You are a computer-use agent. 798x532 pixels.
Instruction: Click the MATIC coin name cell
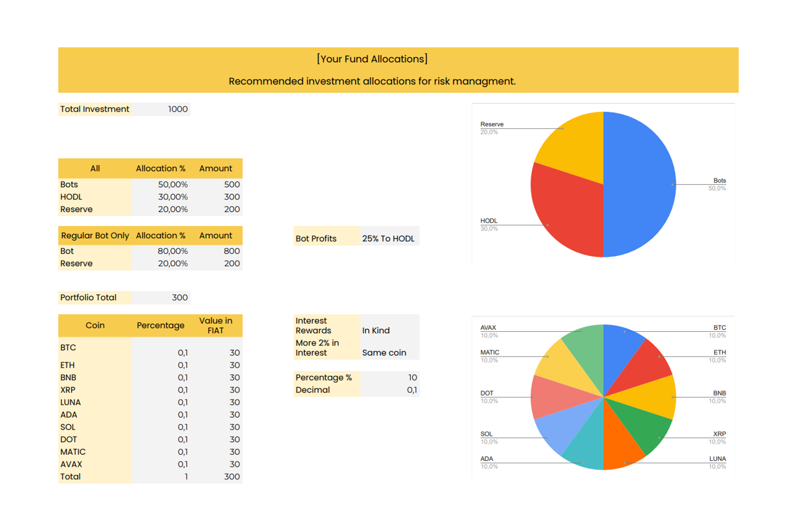(94, 452)
